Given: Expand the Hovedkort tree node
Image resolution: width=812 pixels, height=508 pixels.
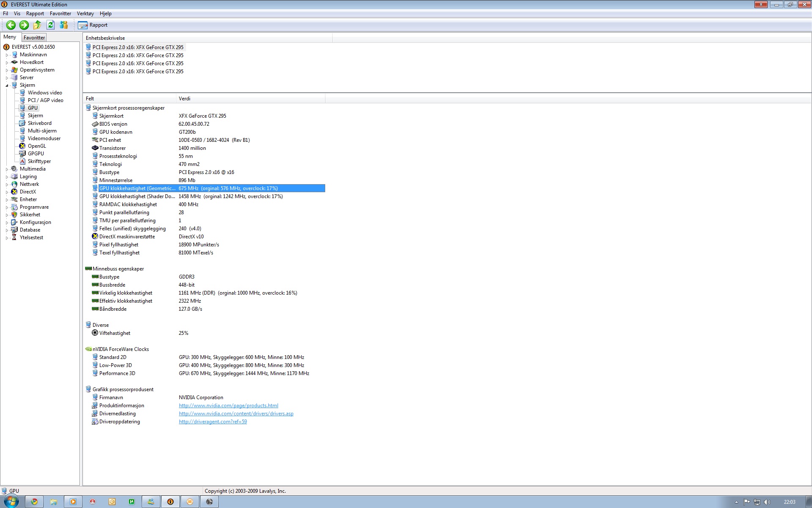Looking at the screenshot, I should click(x=7, y=62).
